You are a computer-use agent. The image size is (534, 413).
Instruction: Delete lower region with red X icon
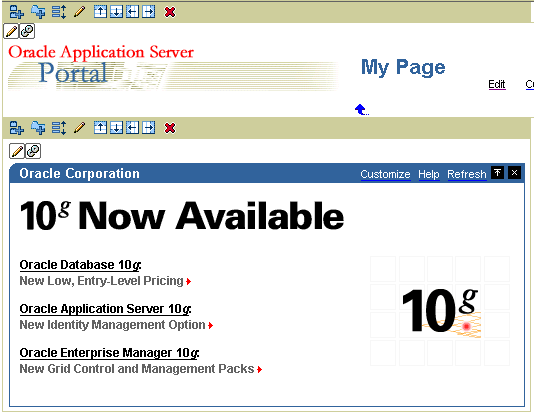click(170, 128)
